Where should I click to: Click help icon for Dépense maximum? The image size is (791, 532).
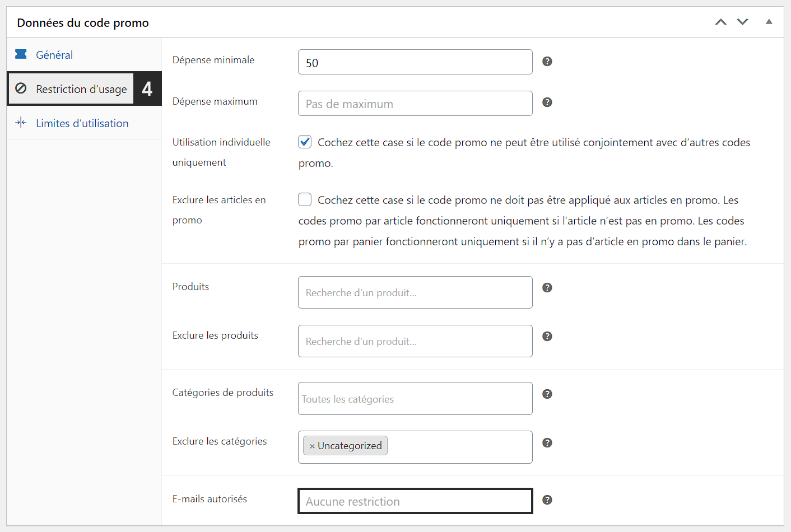[x=547, y=102]
